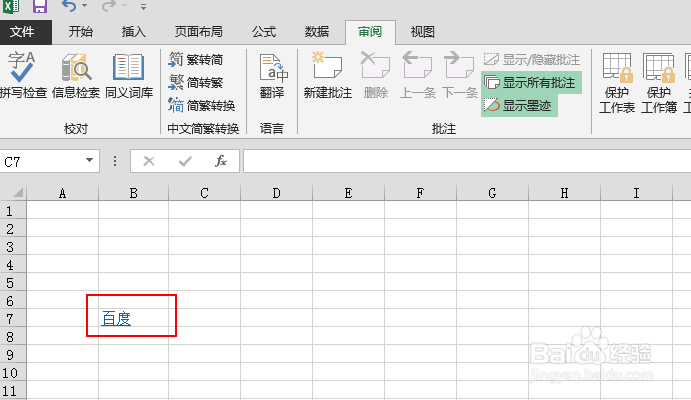This screenshot has height=400, width=691.
Task: Select column H header
Action: point(564,193)
